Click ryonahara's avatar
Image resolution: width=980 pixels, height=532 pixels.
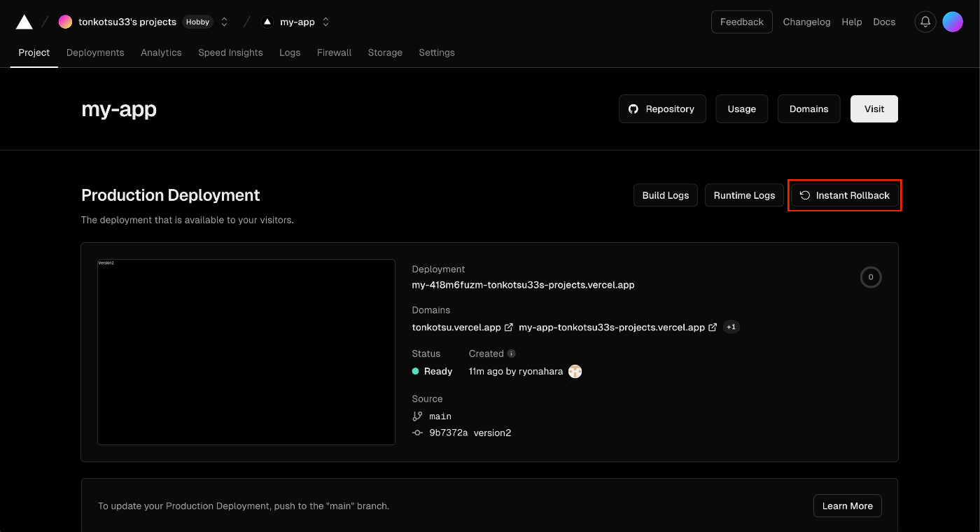575,372
